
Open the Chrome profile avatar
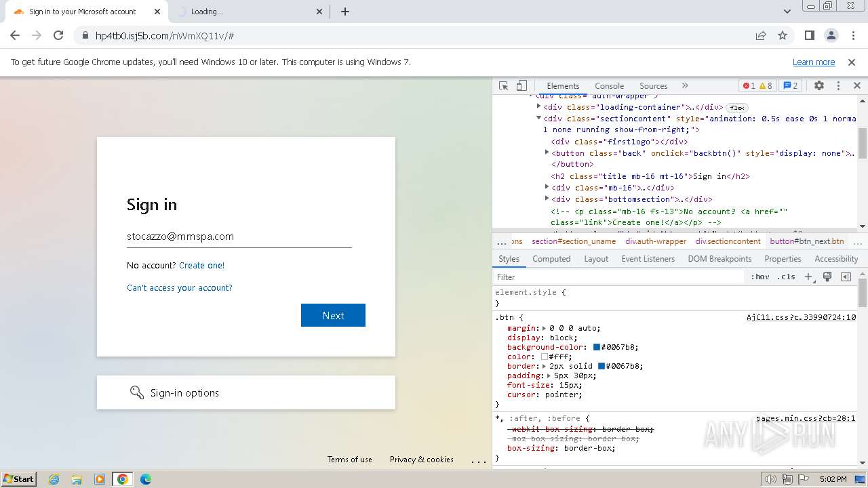pyautogui.click(x=831, y=36)
